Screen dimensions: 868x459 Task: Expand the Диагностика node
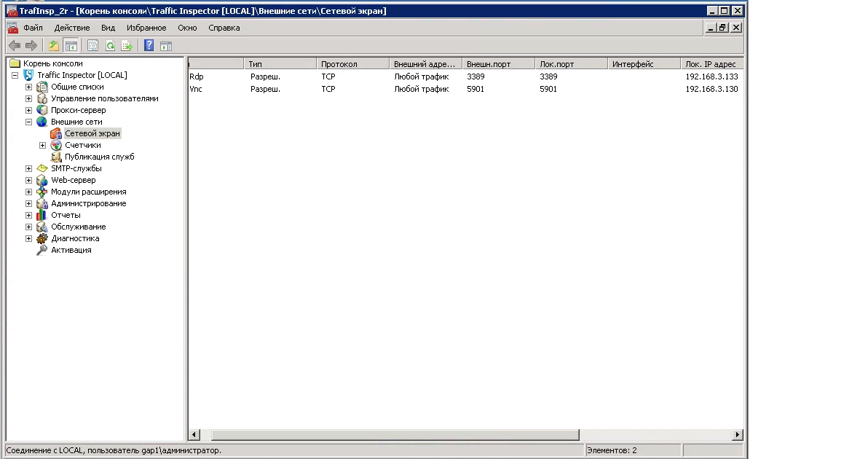(x=29, y=239)
